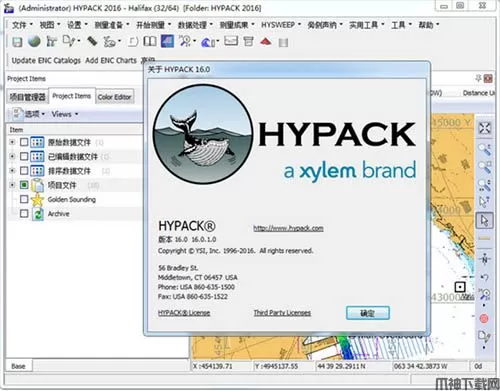Click the 44 39 29.2911 N latitude field
The height and width of the screenshot is (391, 500).
353,366
